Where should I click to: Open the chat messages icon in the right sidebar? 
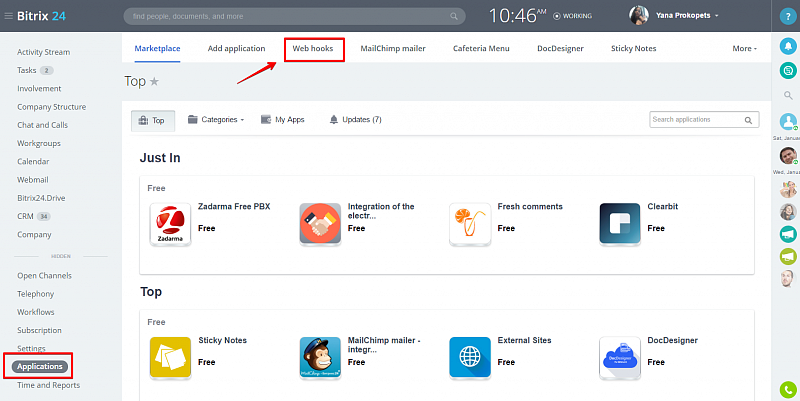click(788, 70)
